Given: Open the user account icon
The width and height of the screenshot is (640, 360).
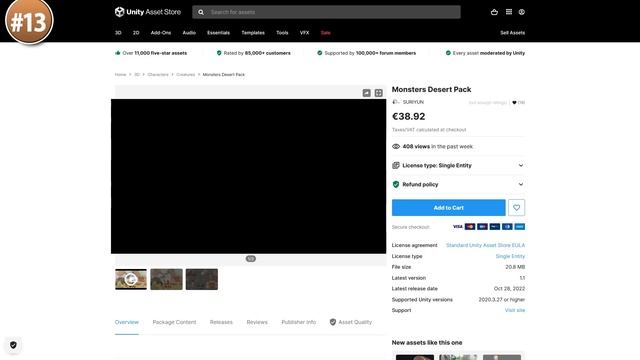Looking at the screenshot, I should click(x=522, y=12).
